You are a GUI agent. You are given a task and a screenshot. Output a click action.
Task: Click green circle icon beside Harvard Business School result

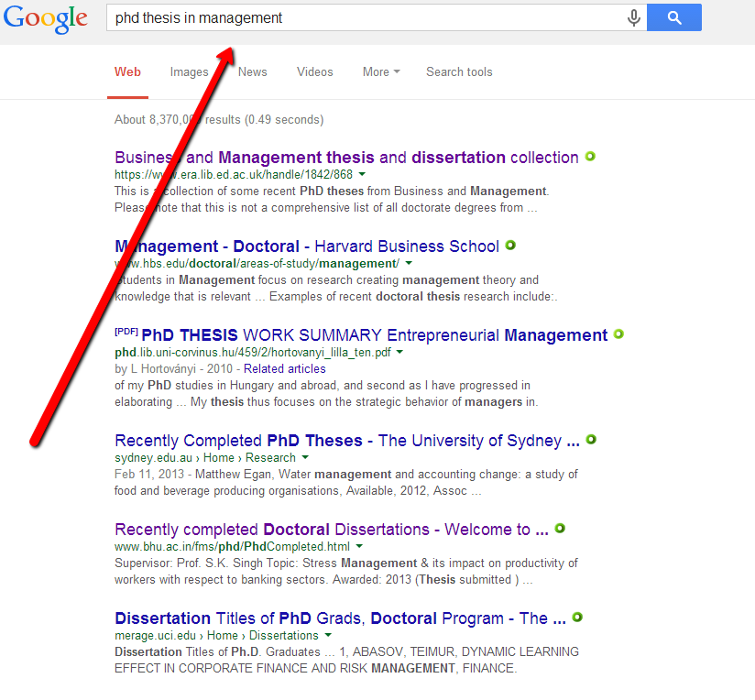tap(510, 246)
